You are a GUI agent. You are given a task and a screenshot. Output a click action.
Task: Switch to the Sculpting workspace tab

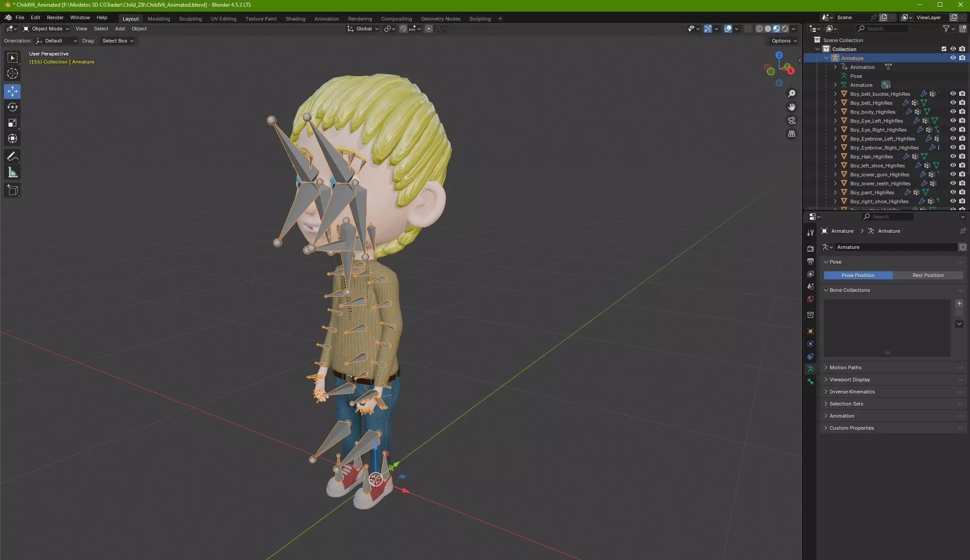click(190, 19)
